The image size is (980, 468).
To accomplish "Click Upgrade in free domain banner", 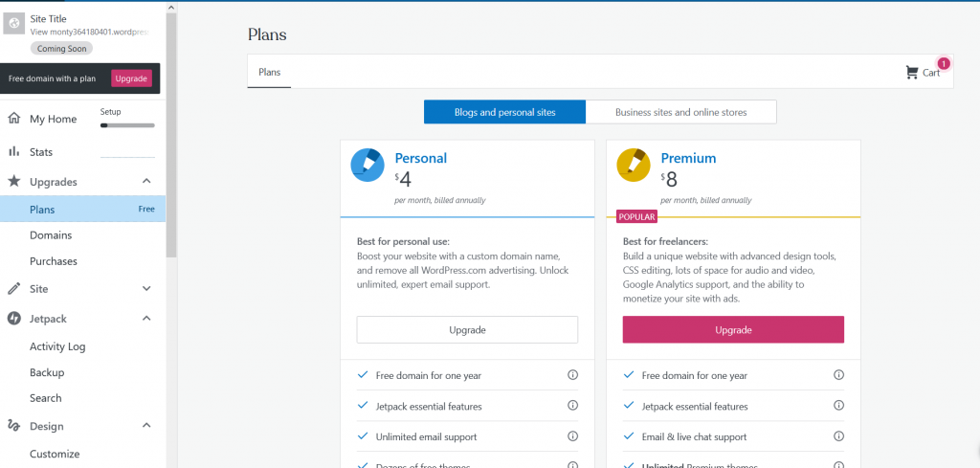I will coord(131,78).
